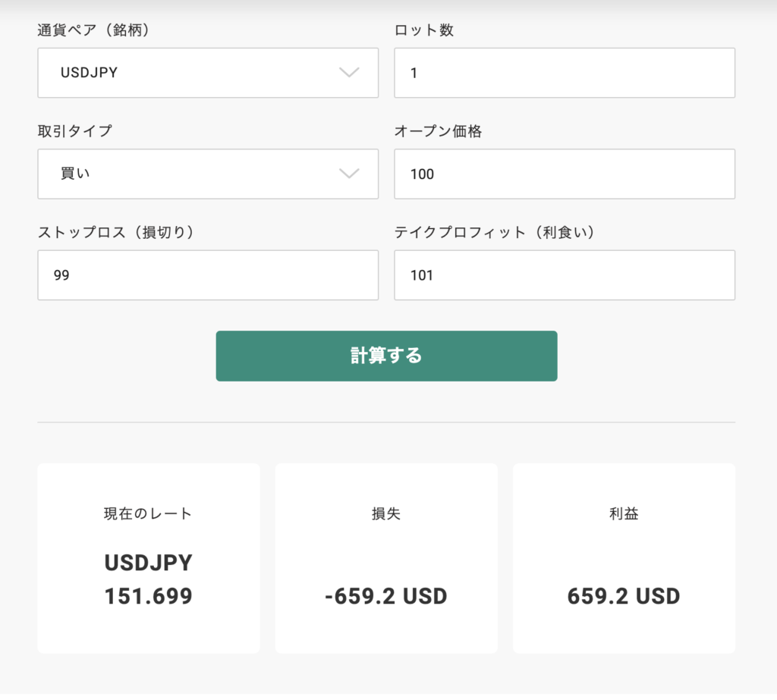Viewport: 777px width, 700px height.
Task: Click the 現在のレート heading in result card
Action: click(148, 513)
